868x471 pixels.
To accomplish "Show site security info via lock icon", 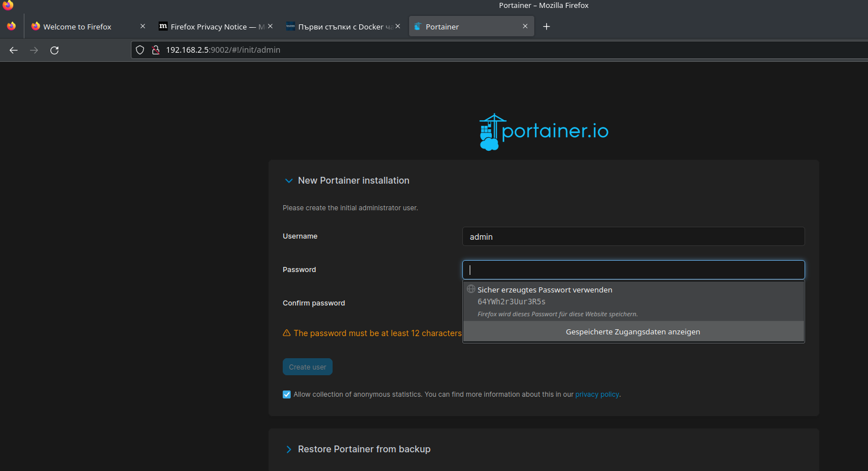I will click(x=156, y=50).
